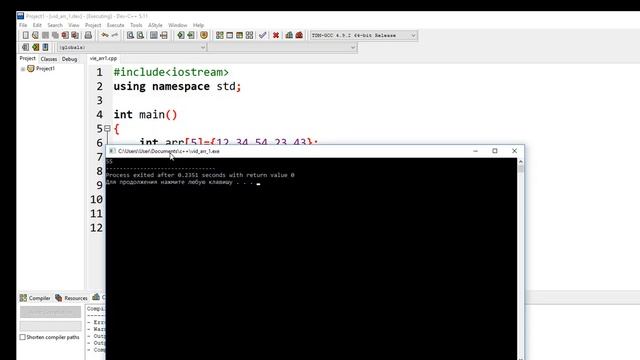The width and height of the screenshot is (640, 360).
Task: Click the Compile & Run icon
Action: (x=239, y=36)
